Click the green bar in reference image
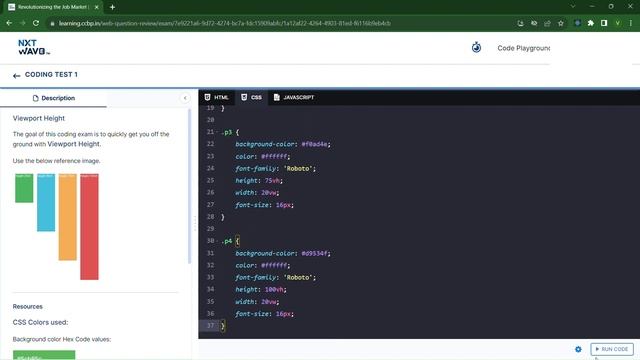Viewport: 640px width, 360px height. 24,188
